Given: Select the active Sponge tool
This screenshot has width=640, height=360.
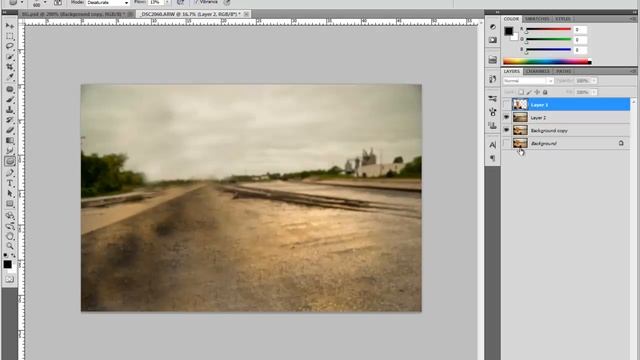Looking at the screenshot, I should pos(10,161).
